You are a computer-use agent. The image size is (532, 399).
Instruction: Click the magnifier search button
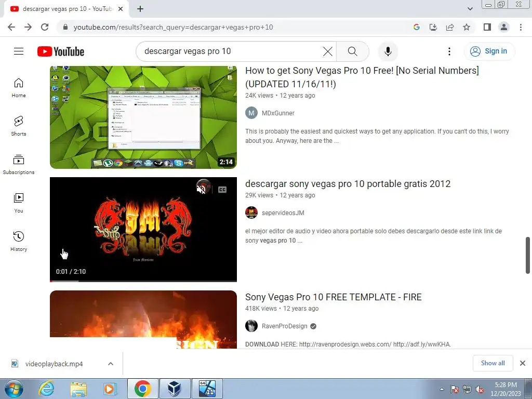(x=353, y=51)
